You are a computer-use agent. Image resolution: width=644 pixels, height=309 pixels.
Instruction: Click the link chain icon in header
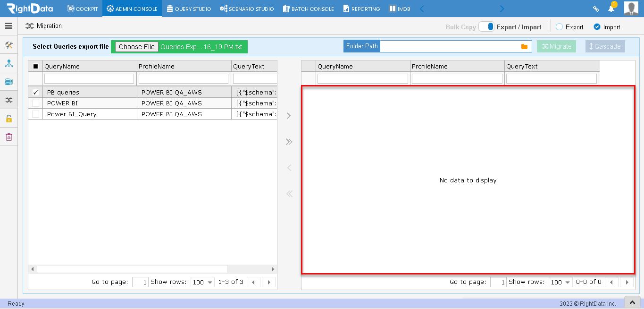click(x=595, y=9)
